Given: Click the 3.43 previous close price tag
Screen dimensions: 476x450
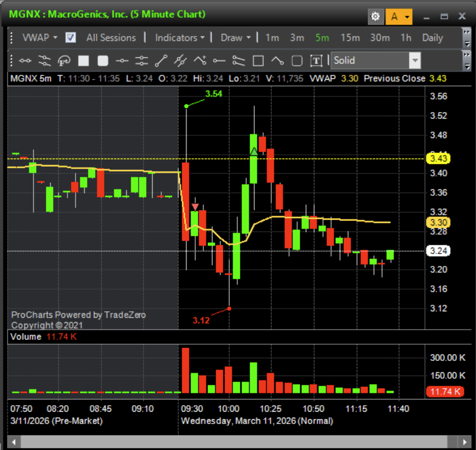Looking at the screenshot, I should click(x=438, y=158).
